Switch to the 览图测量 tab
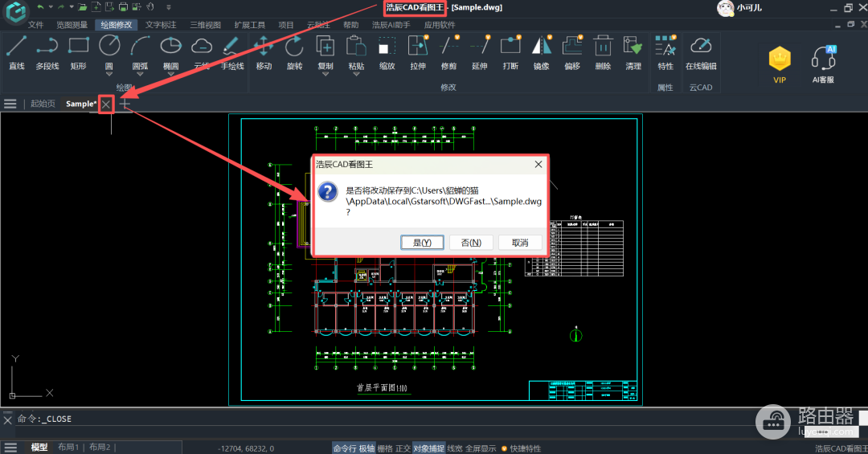This screenshot has width=868, height=454. pos(72,25)
